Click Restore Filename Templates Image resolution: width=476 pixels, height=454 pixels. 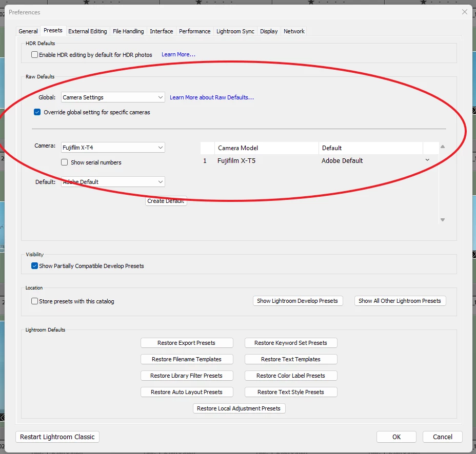tap(186, 359)
